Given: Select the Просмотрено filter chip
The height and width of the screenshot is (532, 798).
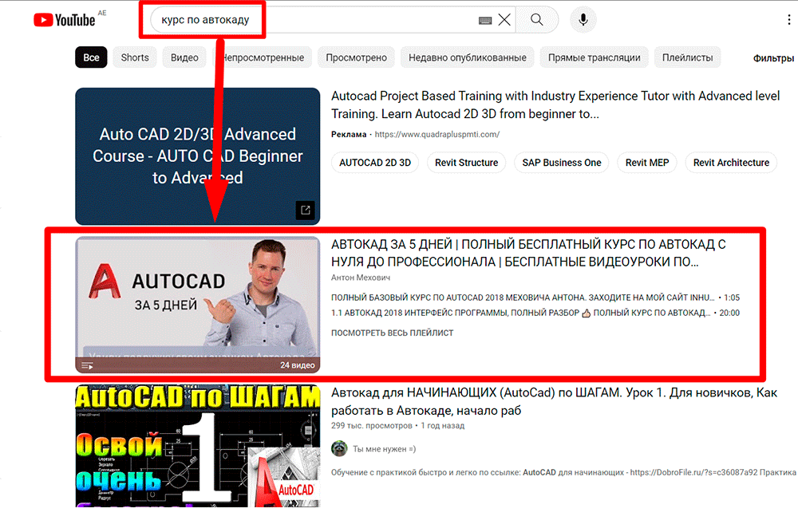Looking at the screenshot, I should [356, 57].
